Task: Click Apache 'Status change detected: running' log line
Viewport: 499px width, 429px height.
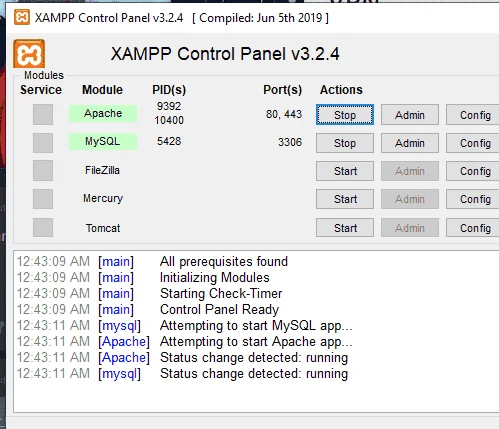Action: pyautogui.click(x=254, y=358)
